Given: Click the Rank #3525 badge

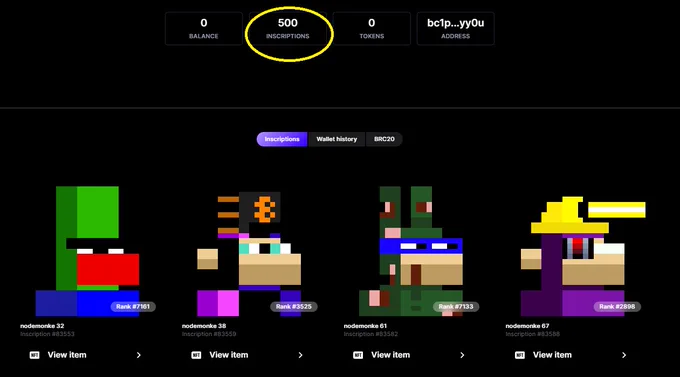Looking at the screenshot, I should 294,306.
